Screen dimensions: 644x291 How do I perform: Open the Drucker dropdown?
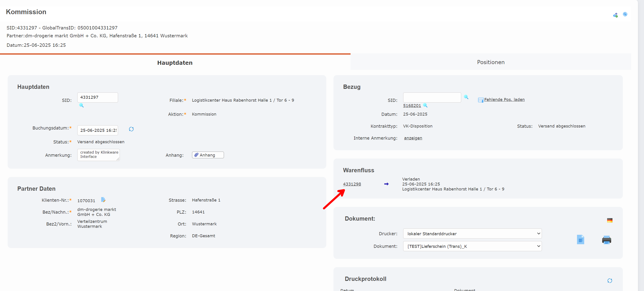(472, 233)
